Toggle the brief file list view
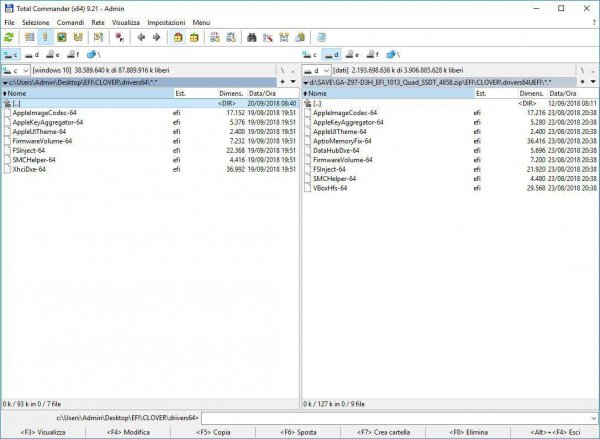Viewport: 600px width, 439px height. 30,37
